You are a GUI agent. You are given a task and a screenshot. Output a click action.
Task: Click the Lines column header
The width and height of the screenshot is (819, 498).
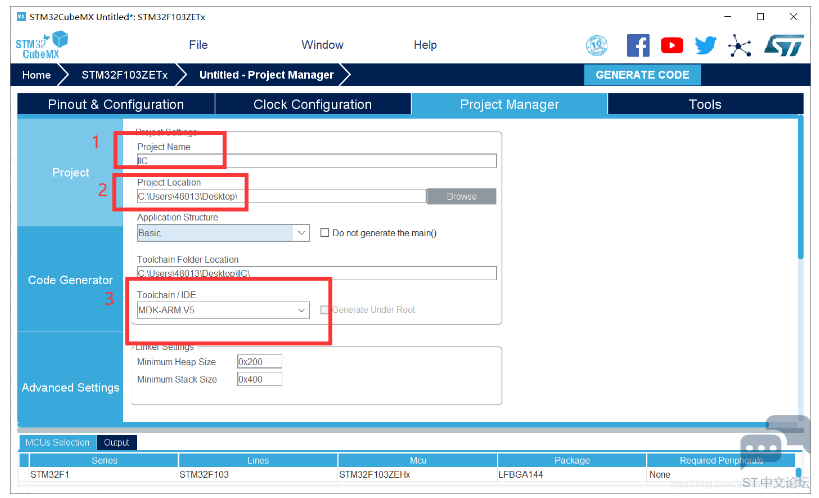[x=258, y=460]
